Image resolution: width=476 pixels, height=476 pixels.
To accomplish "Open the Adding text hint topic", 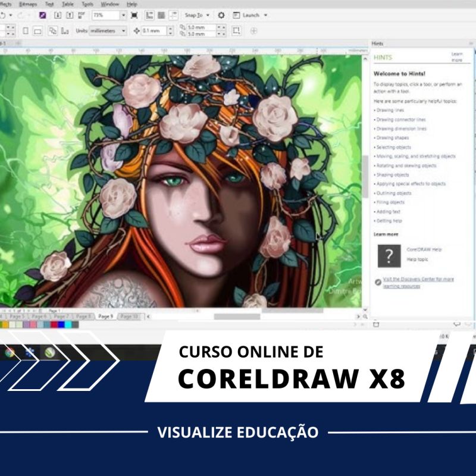I will pyautogui.click(x=389, y=212).
